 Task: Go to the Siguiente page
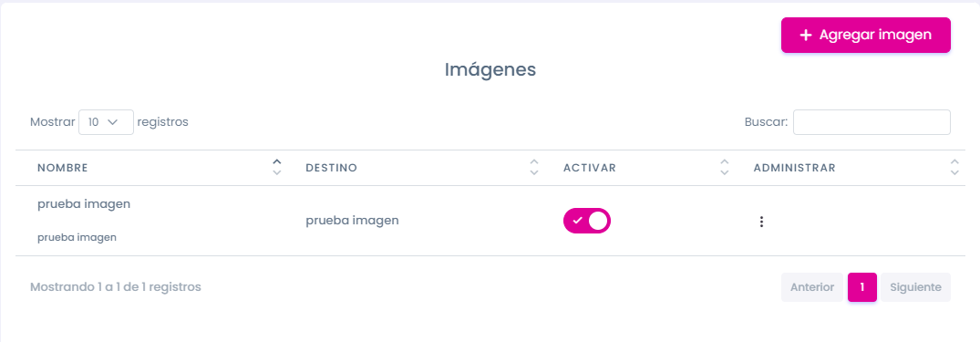click(x=915, y=287)
